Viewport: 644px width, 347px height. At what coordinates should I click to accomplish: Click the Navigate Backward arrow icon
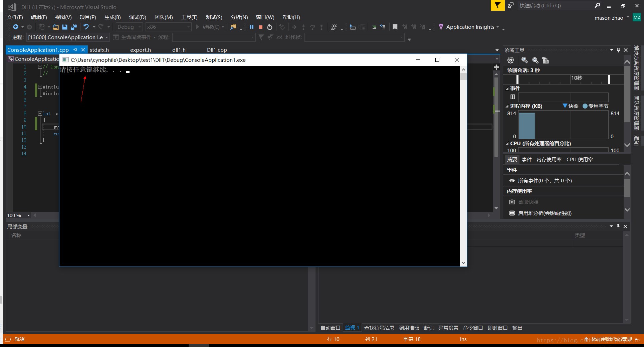click(x=15, y=27)
